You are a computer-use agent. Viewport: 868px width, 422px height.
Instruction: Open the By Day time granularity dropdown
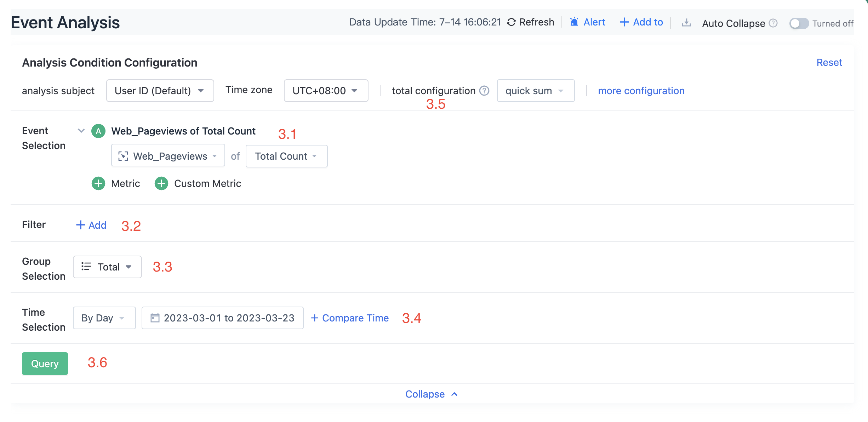[104, 318]
